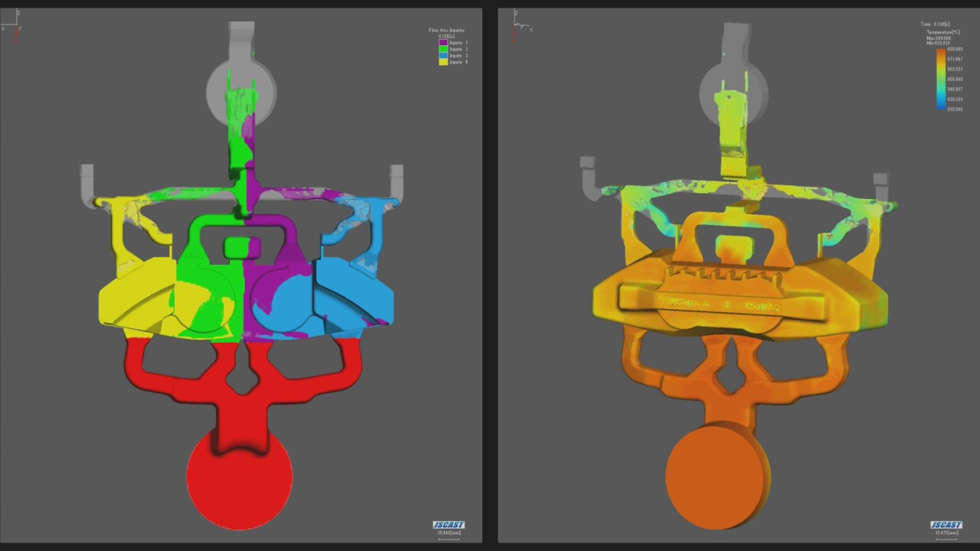The height and width of the screenshot is (551, 980).
Task: Click the 630.000 scale value
Action: tap(955, 109)
